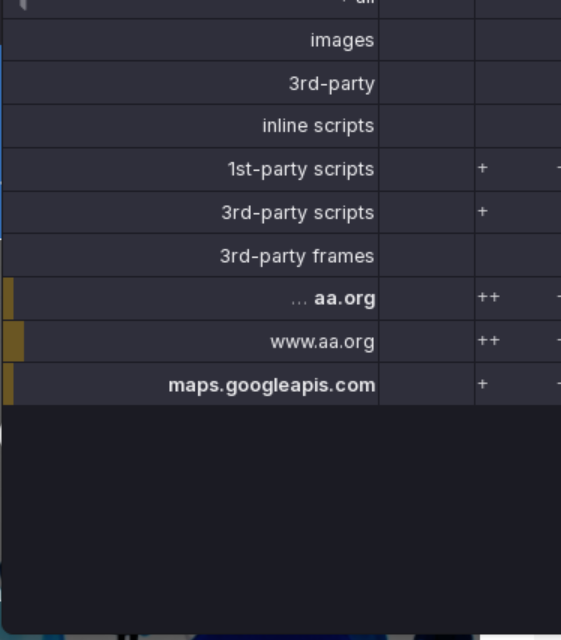Image resolution: width=561 pixels, height=640 pixels.
Task: Expand the ellipsis before aa.org
Action: (299, 301)
